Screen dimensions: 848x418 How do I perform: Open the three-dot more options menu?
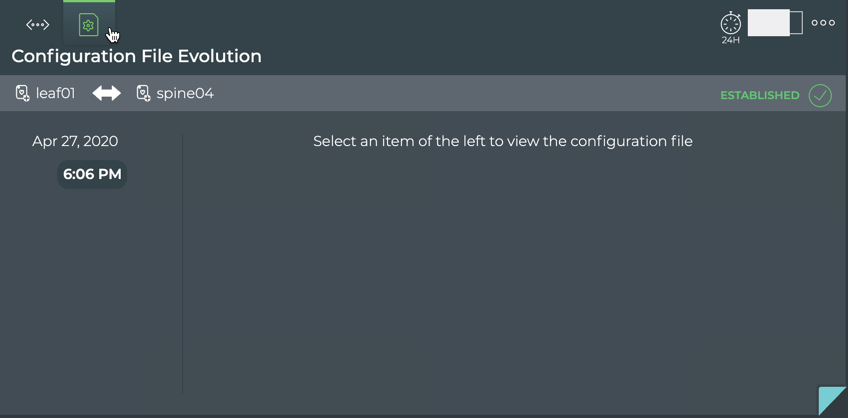[823, 23]
